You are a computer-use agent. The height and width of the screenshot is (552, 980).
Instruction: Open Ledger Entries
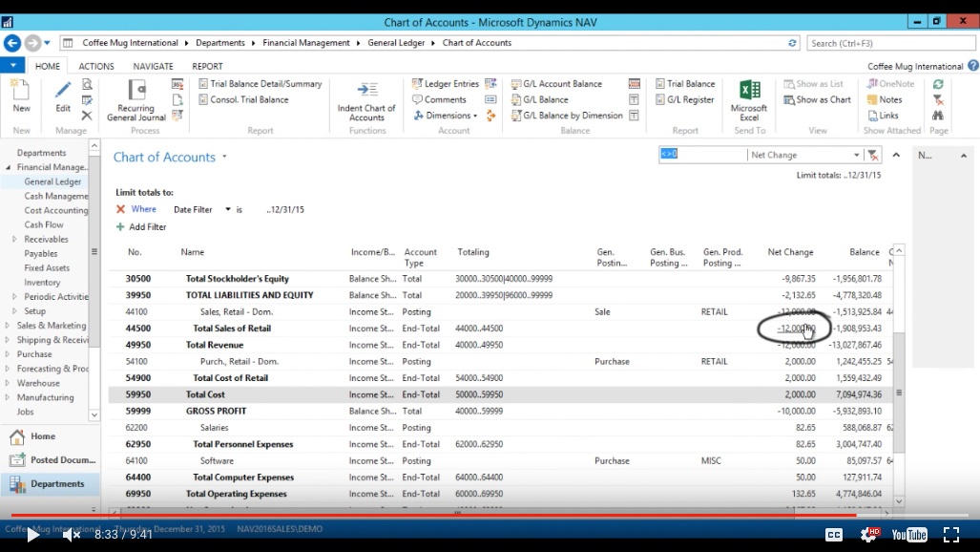tap(445, 84)
